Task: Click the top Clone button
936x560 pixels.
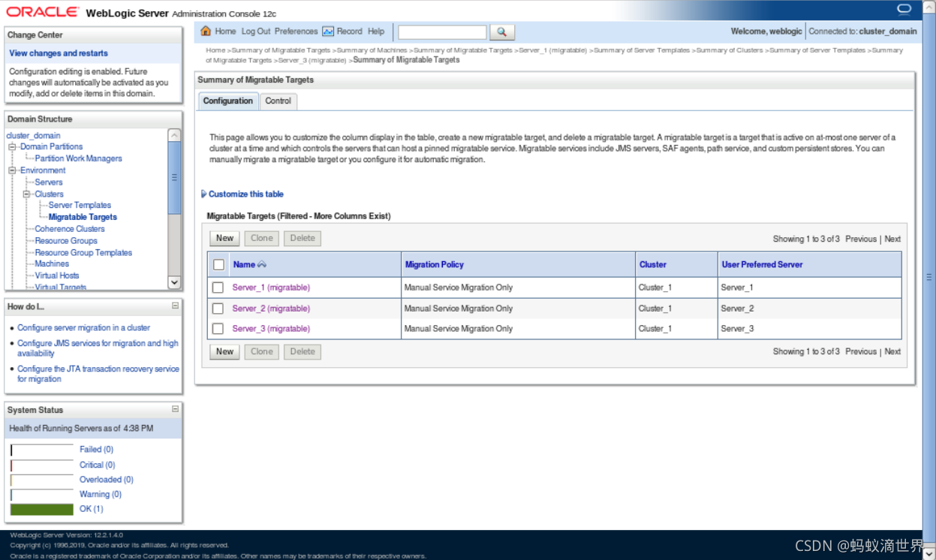Action: (x=262, y=238)
